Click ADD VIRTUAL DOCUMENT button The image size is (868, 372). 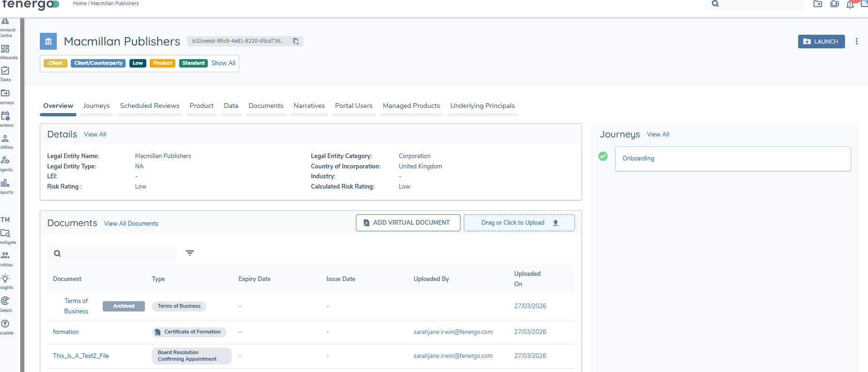coord(408,223)
